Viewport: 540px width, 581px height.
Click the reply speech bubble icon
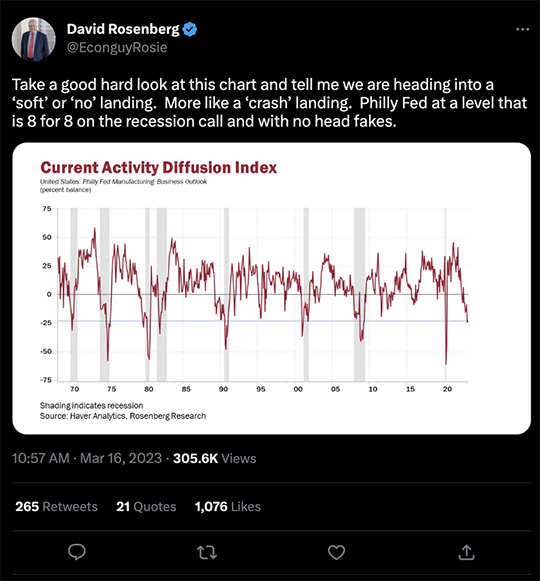coord(77,552)
